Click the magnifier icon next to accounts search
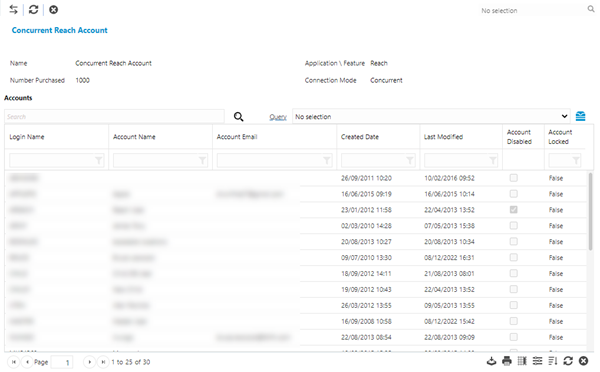Viewport: 600px width, 372px height. pyautogui.click(x=238, y=117)
